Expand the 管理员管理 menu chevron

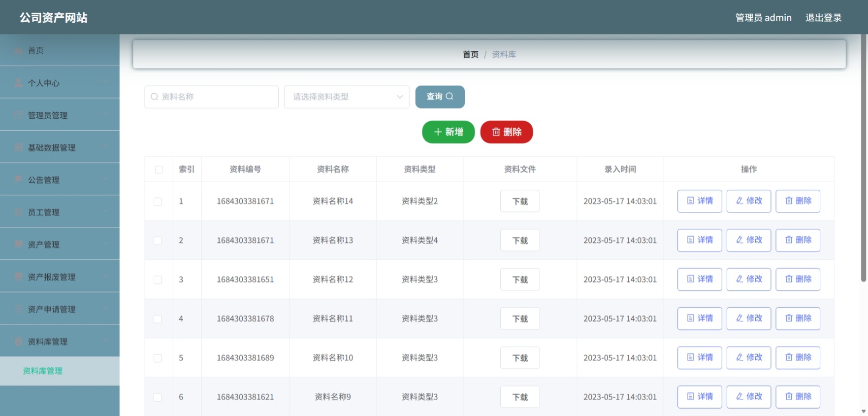point(106,114)
